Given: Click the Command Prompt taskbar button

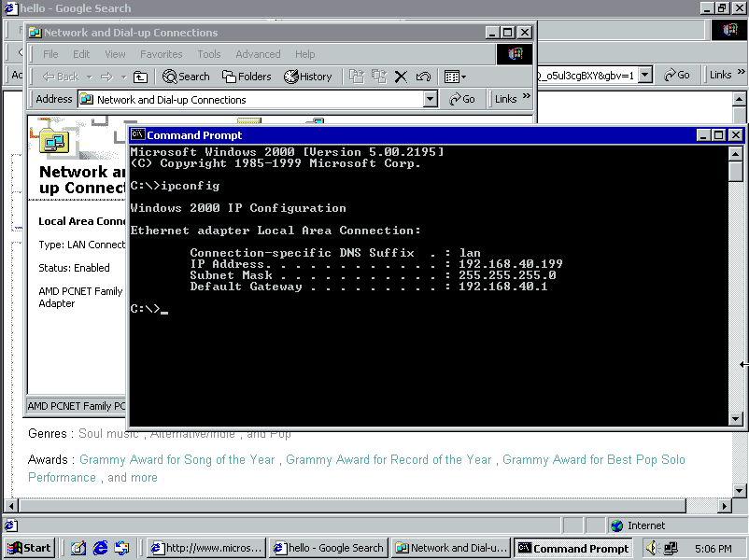Looking at the screenshot, I should pos(573,548).
